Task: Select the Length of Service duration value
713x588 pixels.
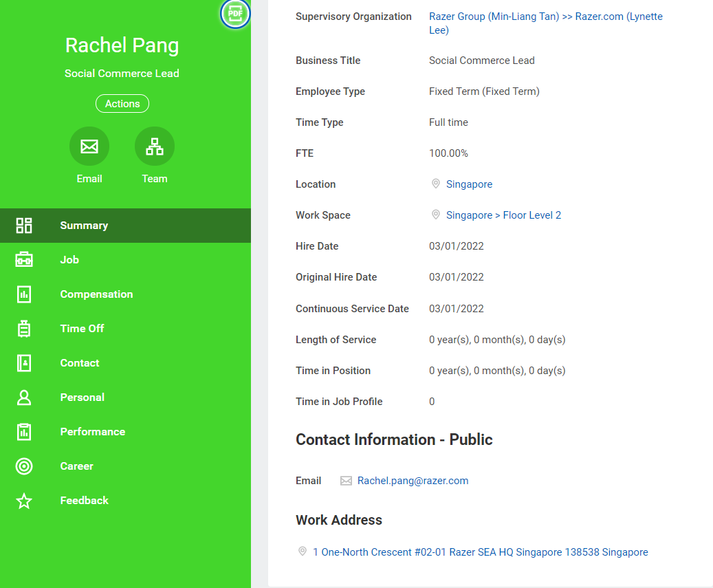Action: [x=497, y=340]
